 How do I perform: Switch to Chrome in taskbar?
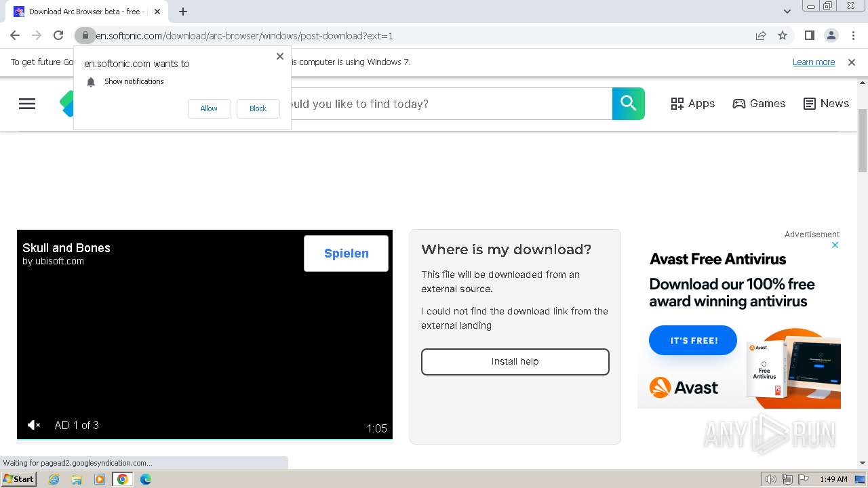pyautogui.click(x=123, y=479)
